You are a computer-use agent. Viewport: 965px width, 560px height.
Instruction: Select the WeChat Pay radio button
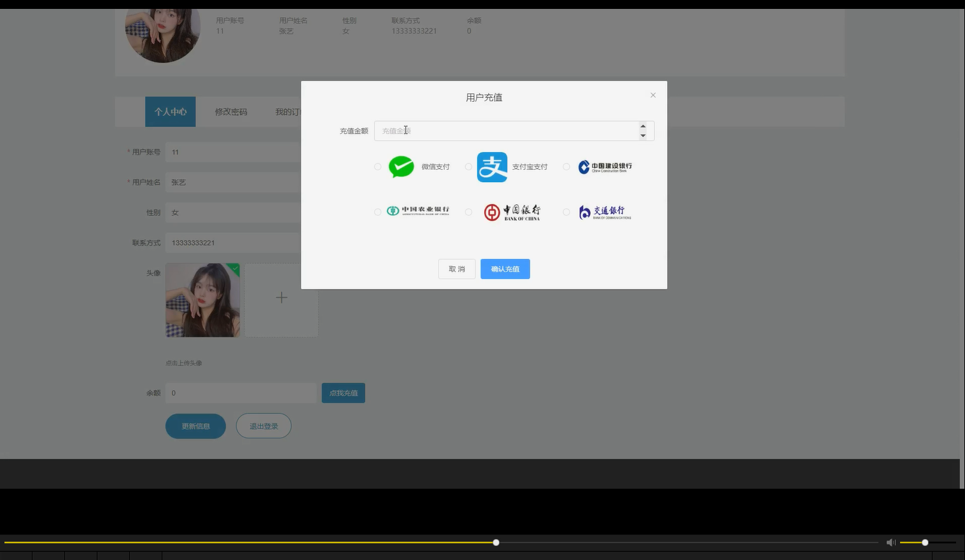(x=377, y=167)
